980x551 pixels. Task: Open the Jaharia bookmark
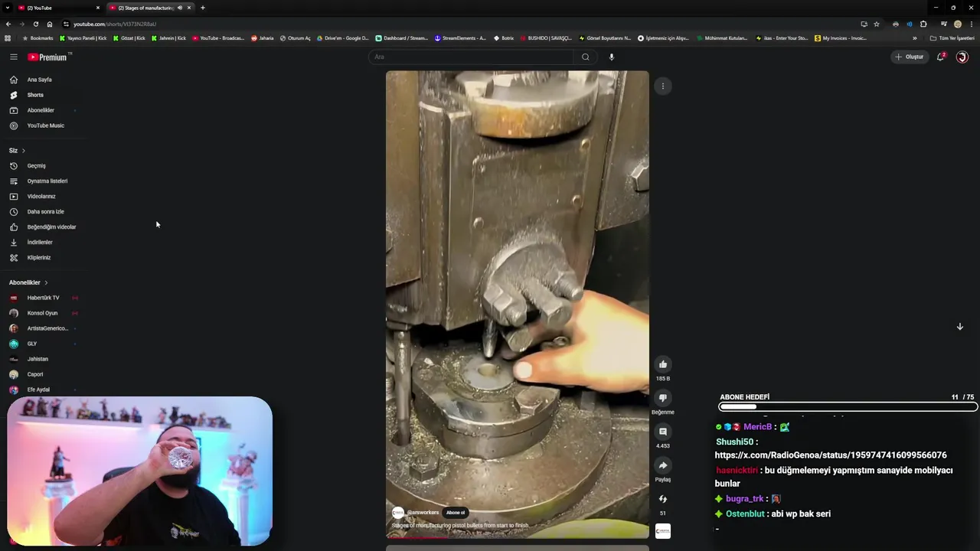pyautogui.click(x=262, y=38)
